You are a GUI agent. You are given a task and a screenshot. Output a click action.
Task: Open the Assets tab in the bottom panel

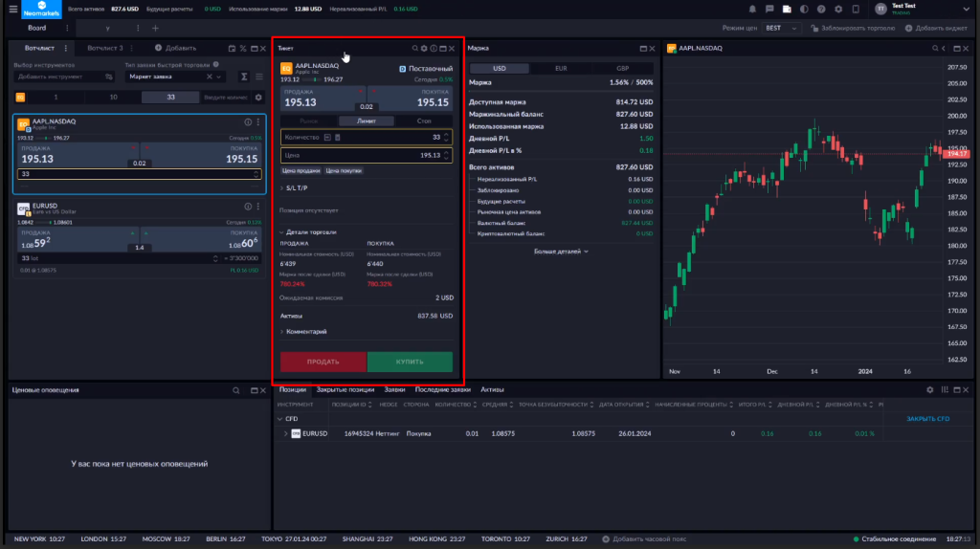pos(492,389)
